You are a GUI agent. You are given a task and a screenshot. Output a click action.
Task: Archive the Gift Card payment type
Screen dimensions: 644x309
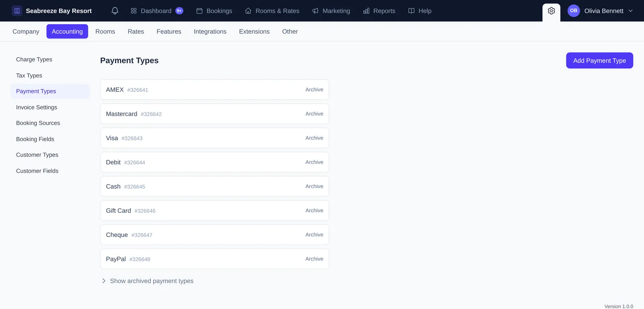[x=314, y=210]
